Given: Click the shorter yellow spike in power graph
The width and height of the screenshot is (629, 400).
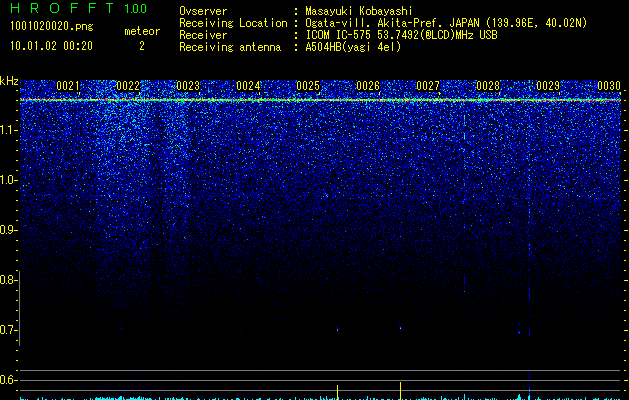Looking at the screenshot, I should 337,392.
